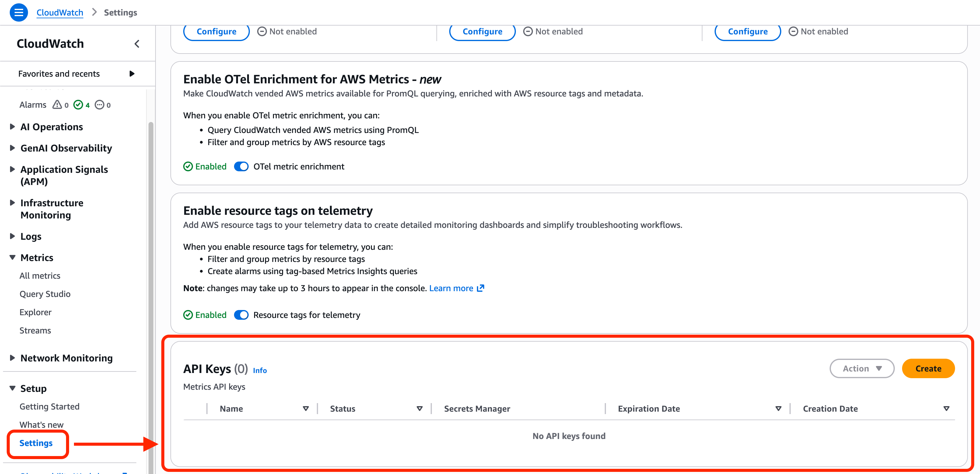Expand the AI Operations section

12,126
